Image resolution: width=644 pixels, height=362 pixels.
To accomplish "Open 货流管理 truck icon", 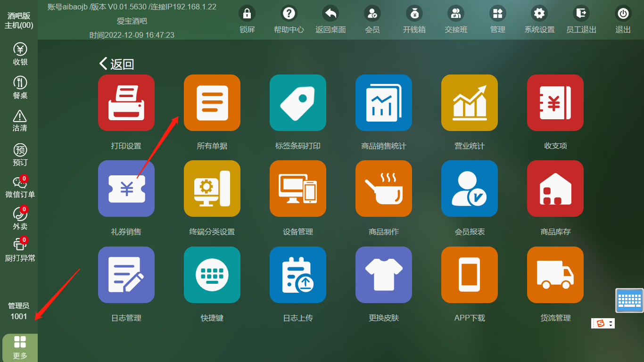I will (555, 275).
